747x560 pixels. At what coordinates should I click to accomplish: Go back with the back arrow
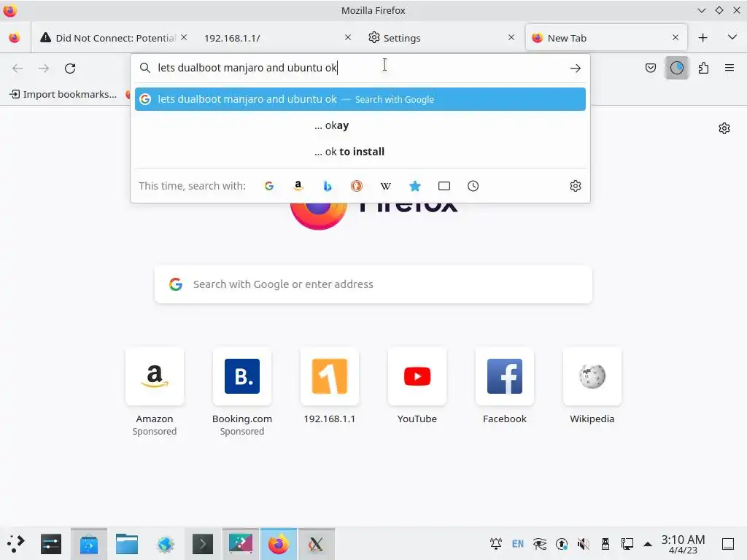pyautogui.click(x=18, y=68)
